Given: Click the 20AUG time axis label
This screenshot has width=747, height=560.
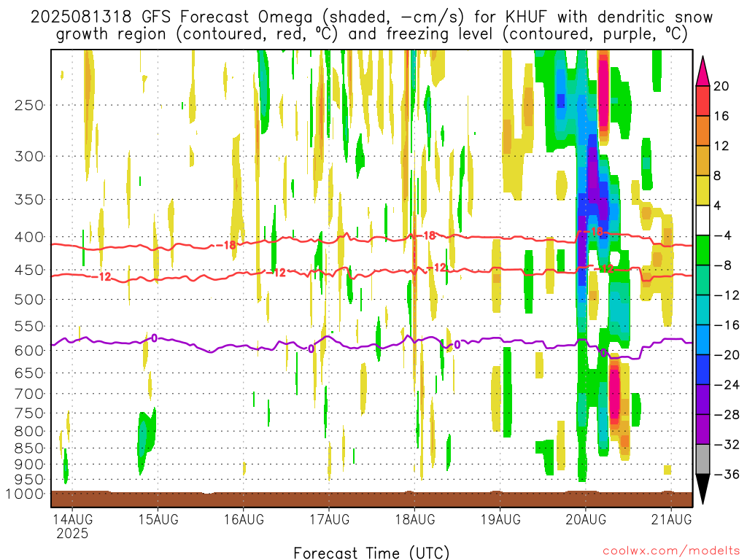Looking at the screenshot, I should (x=586, y=519).
